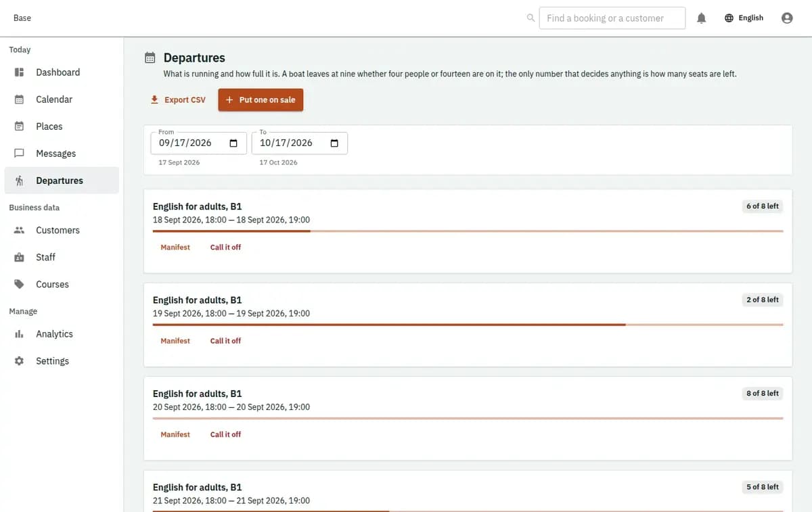Call off the 20 Sept departure
812x512 pixels.
click(x=225, y=434)
